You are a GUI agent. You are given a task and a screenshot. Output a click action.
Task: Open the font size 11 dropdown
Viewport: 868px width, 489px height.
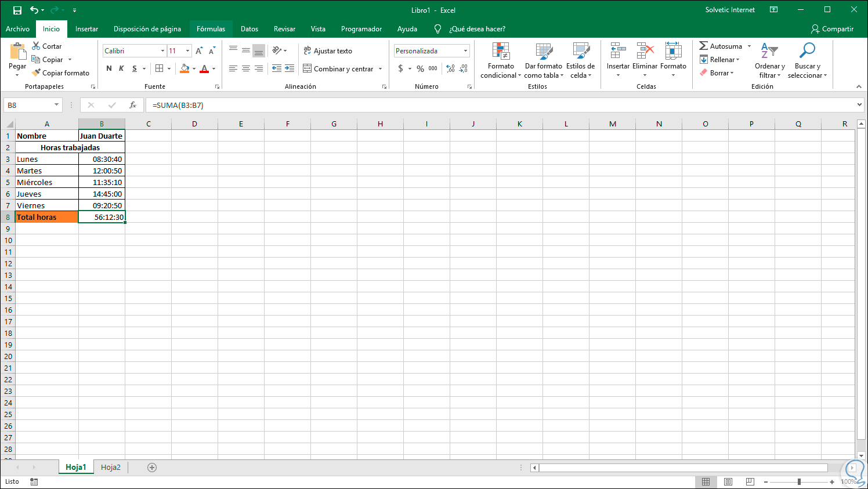tap(187, 51)
